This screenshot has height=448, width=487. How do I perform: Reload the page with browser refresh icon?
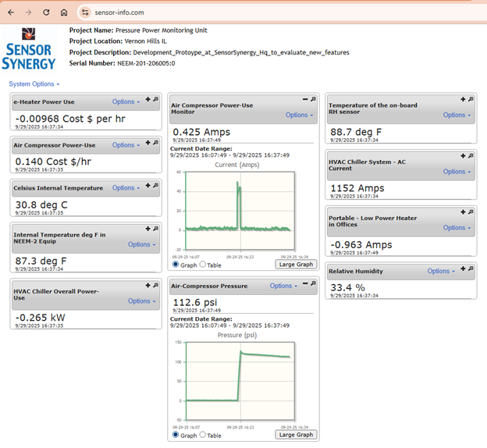[x=46, y=12]
